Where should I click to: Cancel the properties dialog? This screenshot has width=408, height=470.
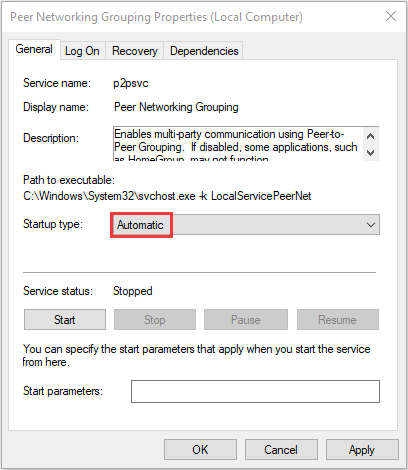tap(281, 450)
